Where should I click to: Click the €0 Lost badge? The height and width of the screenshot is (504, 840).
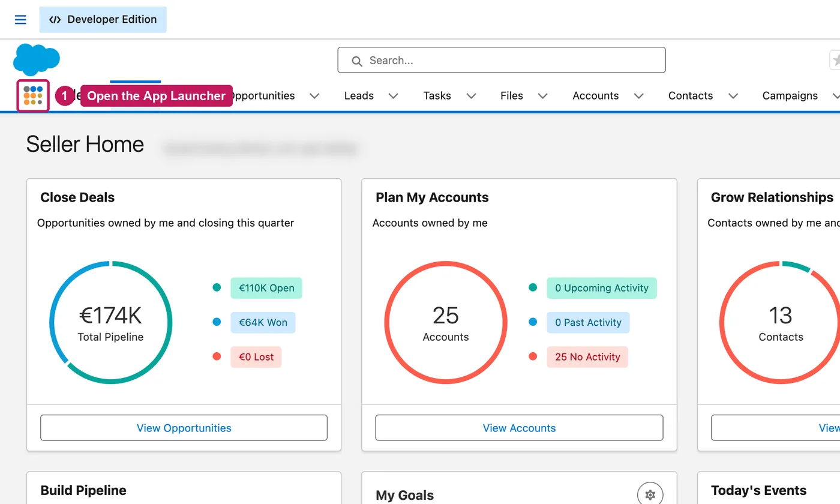tap(256, 357)
